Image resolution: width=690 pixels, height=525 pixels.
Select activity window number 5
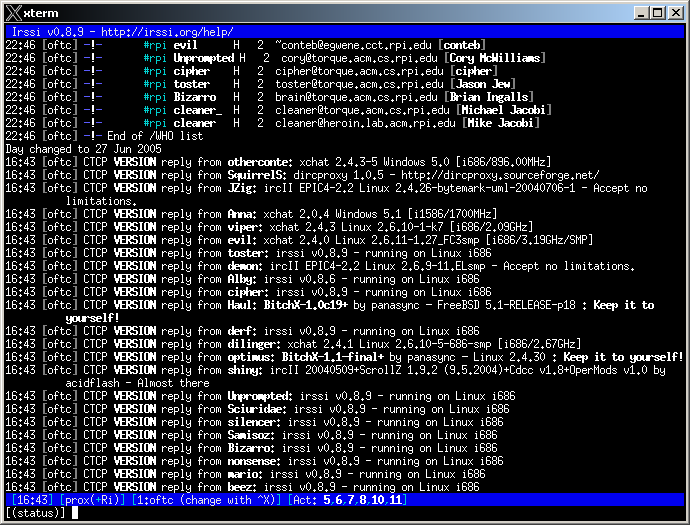pyautogui.click(x=327, y=500)
